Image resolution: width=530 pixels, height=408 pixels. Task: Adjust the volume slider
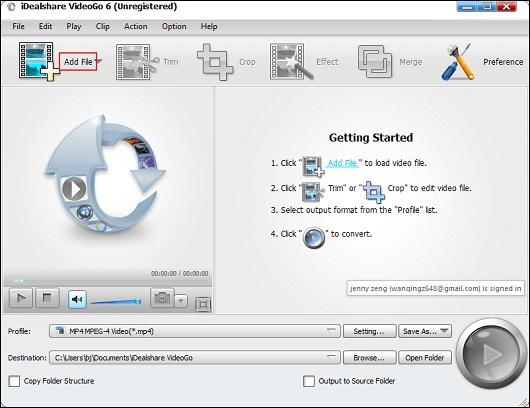click(x=116, y=301)
